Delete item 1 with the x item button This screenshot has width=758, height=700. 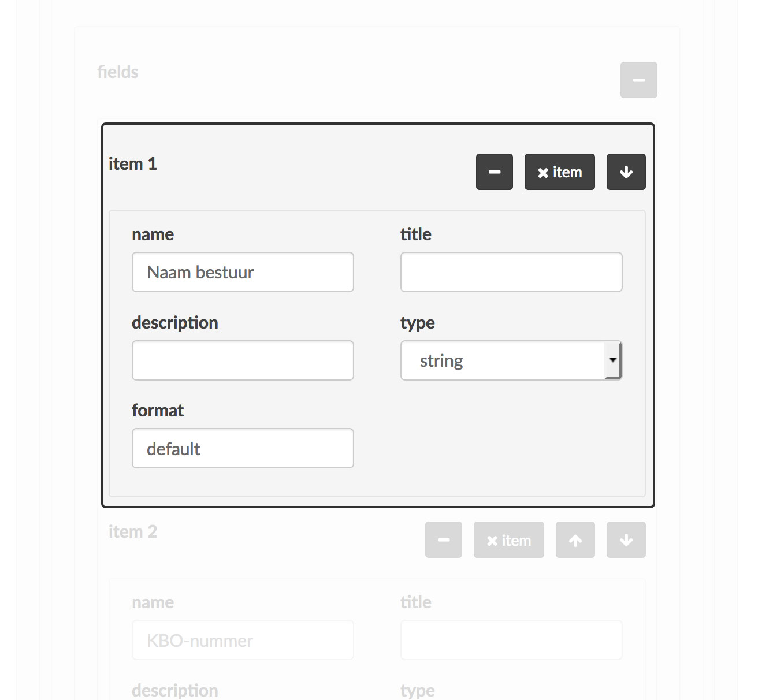[559, 172]
